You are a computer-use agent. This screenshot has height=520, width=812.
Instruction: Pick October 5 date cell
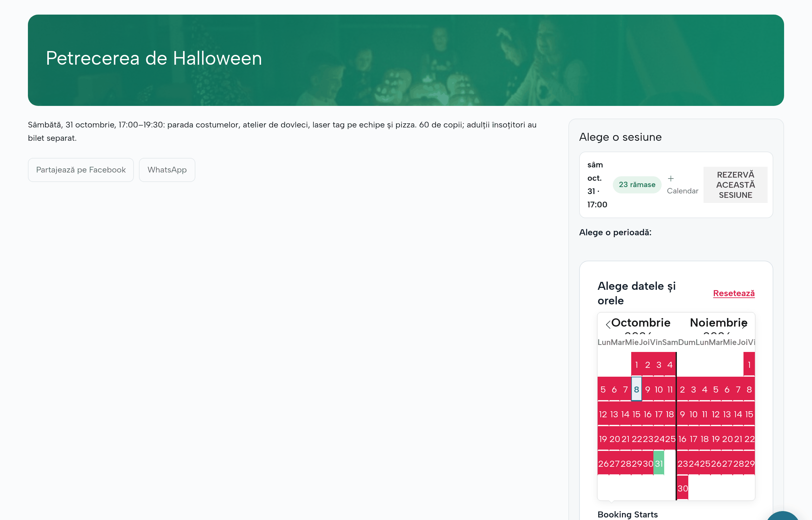pyautogui.click(x=603, y=389)
